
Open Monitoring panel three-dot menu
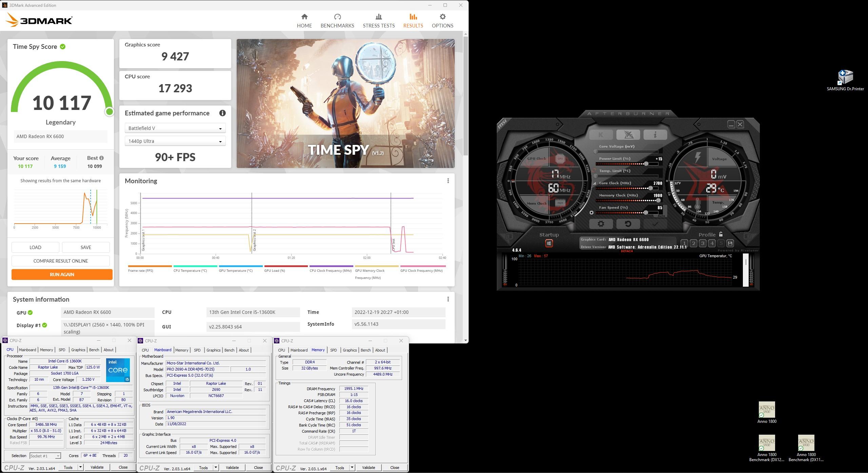[448, 181]
